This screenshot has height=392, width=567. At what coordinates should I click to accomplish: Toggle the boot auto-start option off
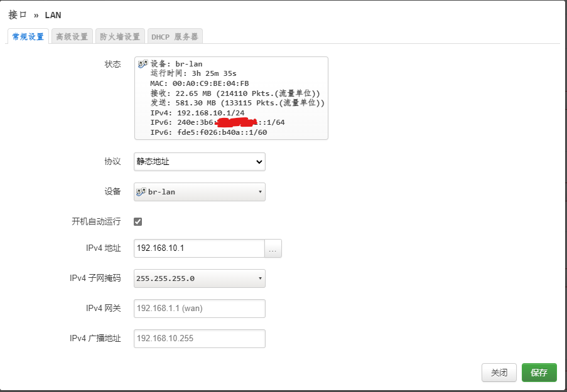click(137, 221)
